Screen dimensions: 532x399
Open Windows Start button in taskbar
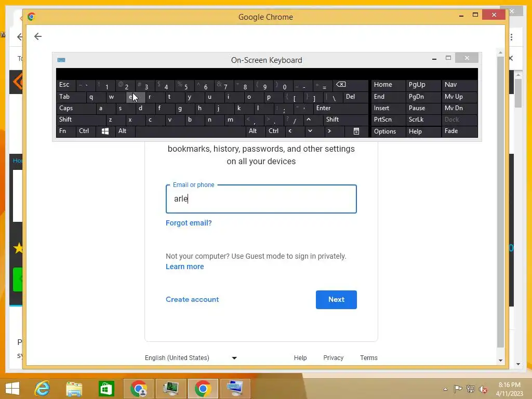[x=12, y=388]
